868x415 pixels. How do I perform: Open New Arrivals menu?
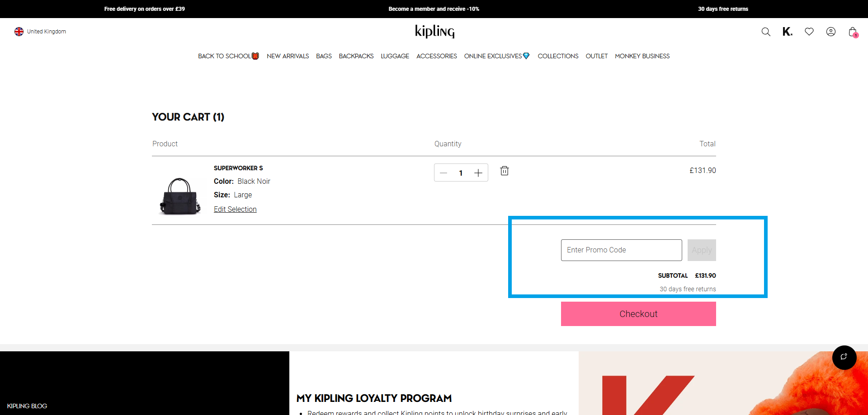point(288,56)
